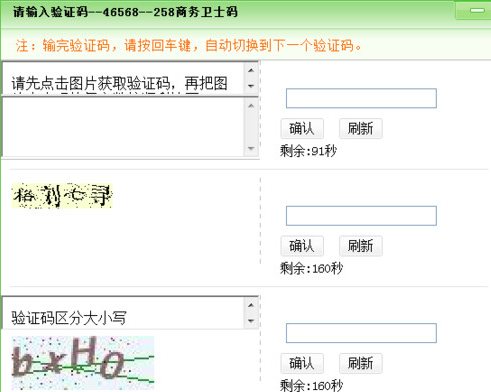Click up arrow of the empty captcha pane
Screen dimensions: 491x392
tap(251, 106)
